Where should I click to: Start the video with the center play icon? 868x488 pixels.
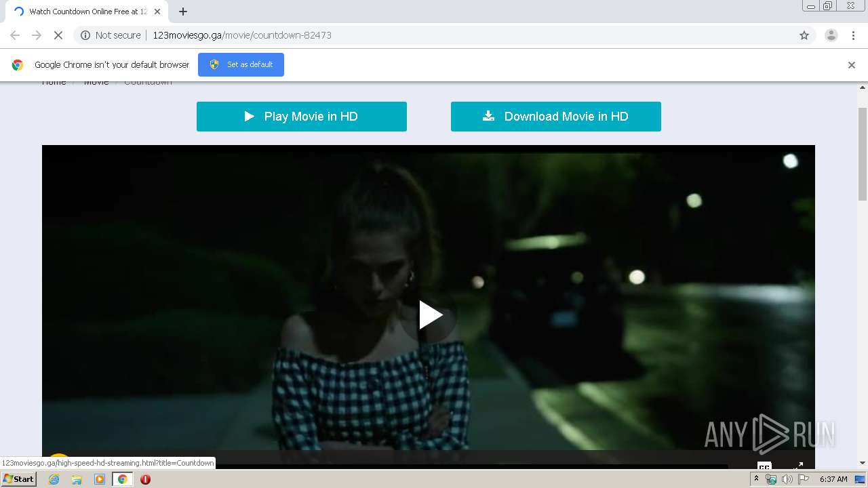click(x=430, y=315)
